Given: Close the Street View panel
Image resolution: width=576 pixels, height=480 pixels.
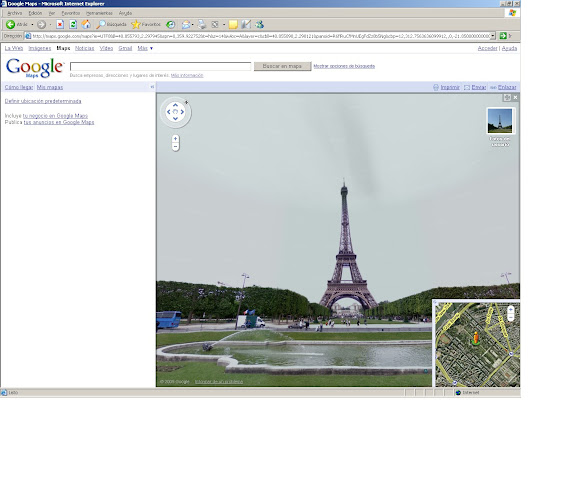Looking at the screenshot, I should point(515,97).
